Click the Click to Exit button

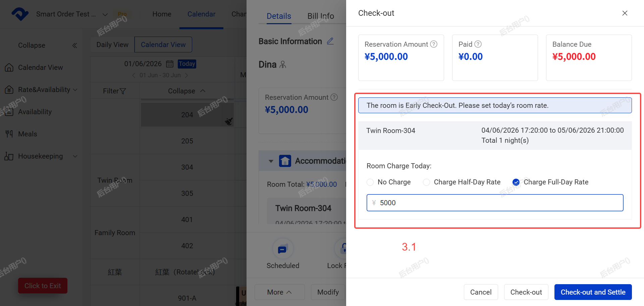click(43, 286)
